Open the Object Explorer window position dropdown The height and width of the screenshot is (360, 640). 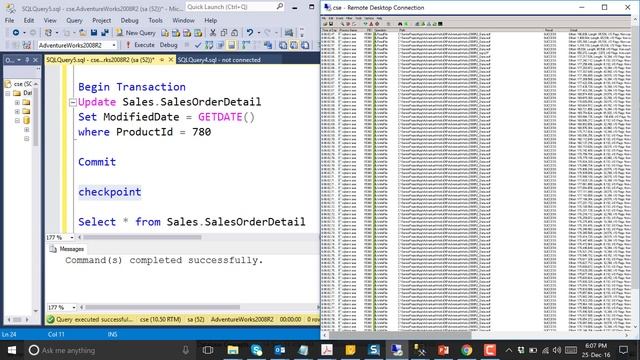coord(19,60)
